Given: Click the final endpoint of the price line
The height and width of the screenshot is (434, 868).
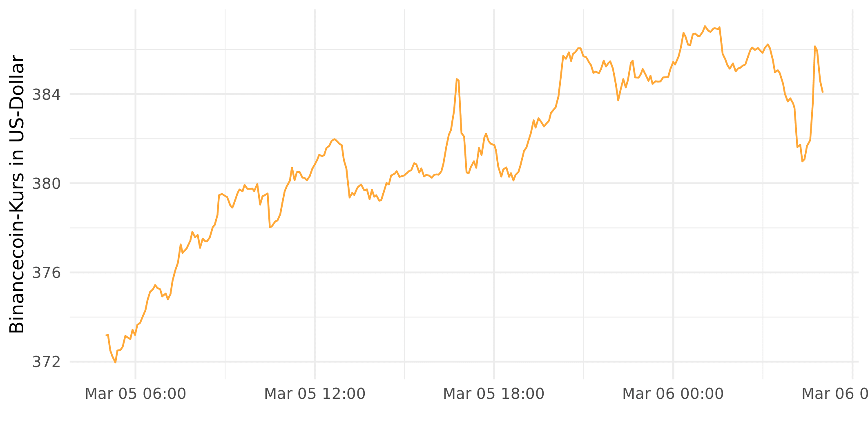Looking at the screenshot, I should [x=822, y=92].
